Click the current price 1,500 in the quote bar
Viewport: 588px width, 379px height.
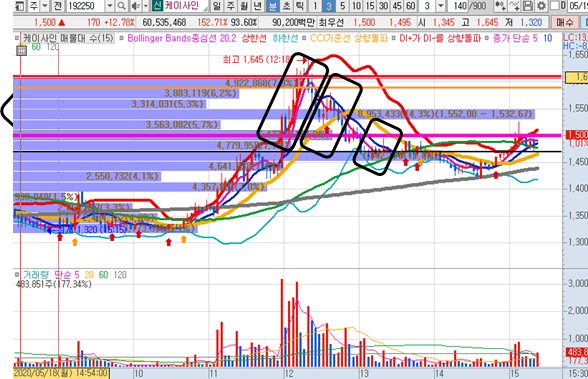(45, 22)
